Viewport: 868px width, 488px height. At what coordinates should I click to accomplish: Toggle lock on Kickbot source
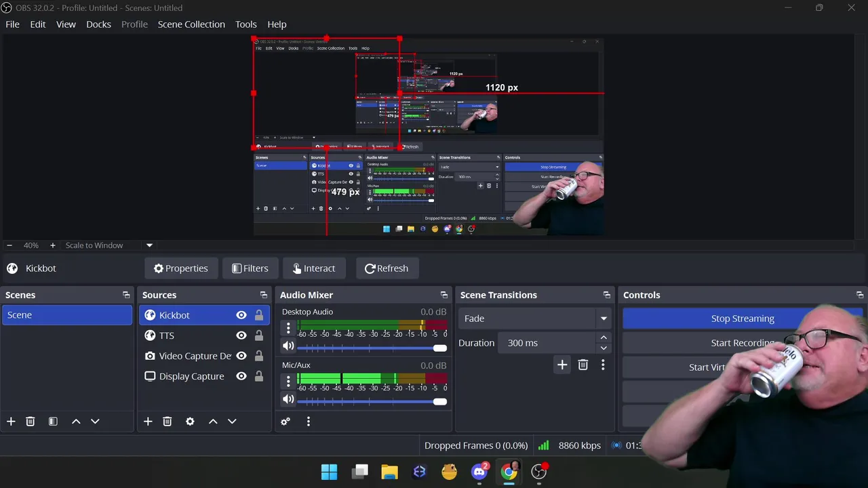(259, 315)
